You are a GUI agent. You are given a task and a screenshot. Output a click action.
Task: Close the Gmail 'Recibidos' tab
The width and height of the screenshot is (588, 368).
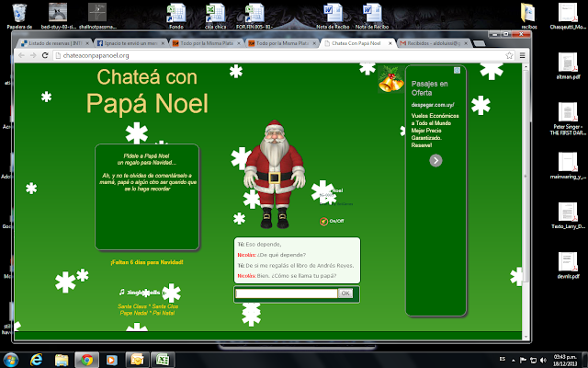[466, 43]
